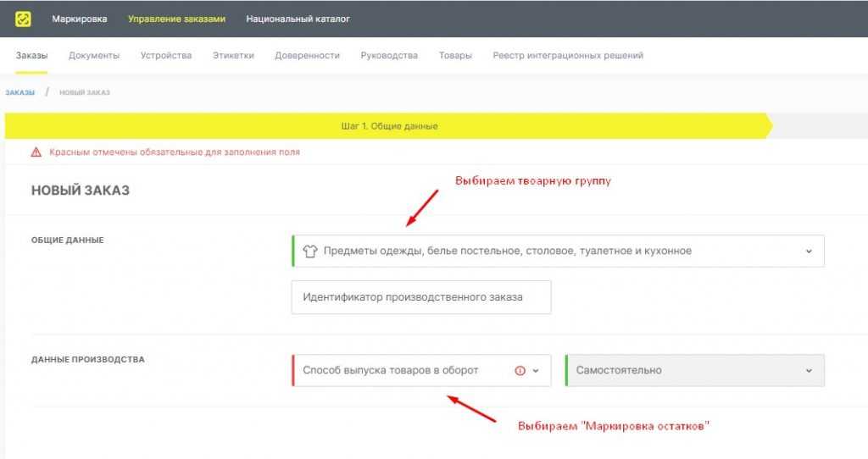This screenshot has width=868, height=459.
Task: Switch to the Товары tab
Action: coord(455,56)
